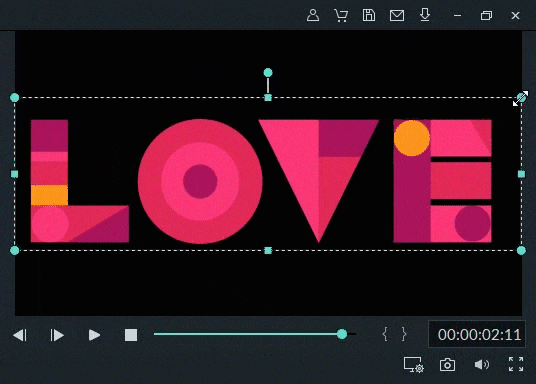Open the user account icon
Screen dimensions: 536x384
(x=313, y=15)
